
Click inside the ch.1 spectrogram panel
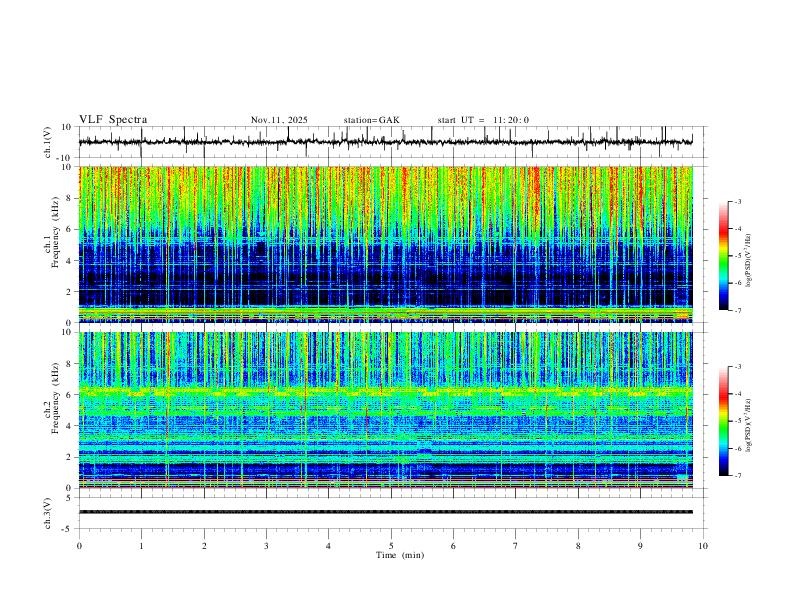click(385, 244)
